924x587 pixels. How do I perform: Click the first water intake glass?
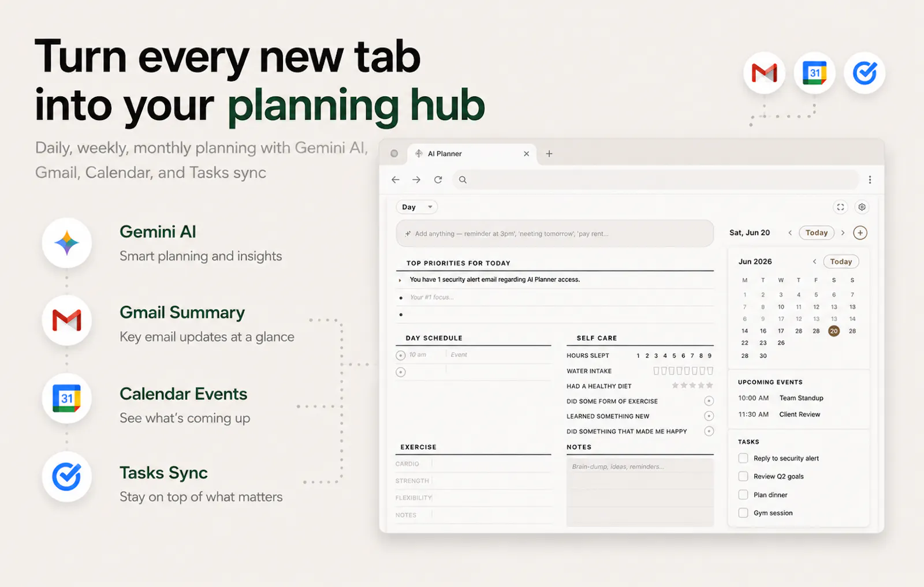coord(656,371)
